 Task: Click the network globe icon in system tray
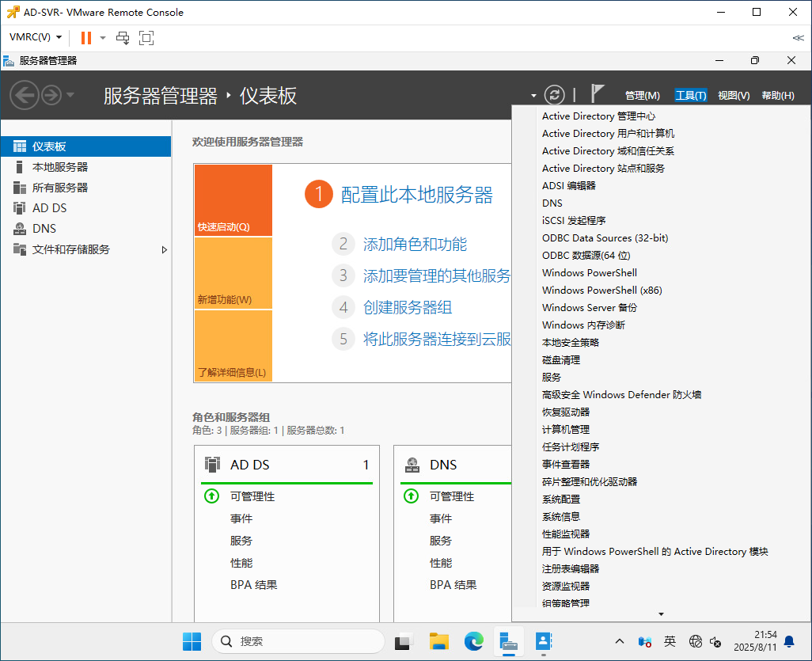(x=695, y=642)
